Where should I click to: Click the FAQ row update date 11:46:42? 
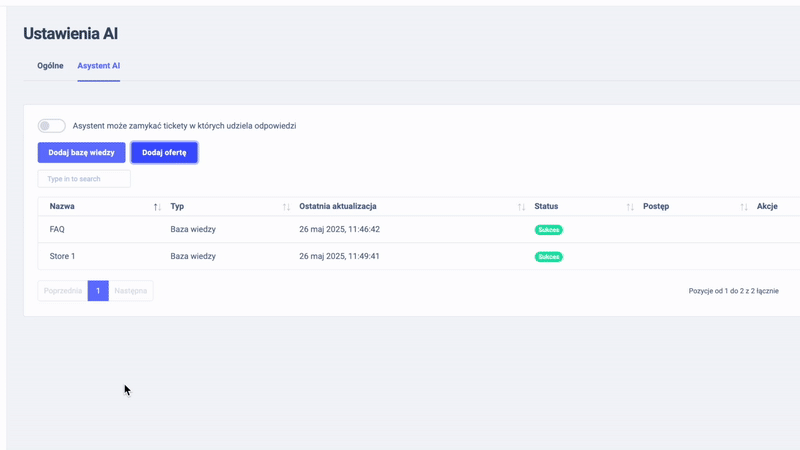click(339, 230)
